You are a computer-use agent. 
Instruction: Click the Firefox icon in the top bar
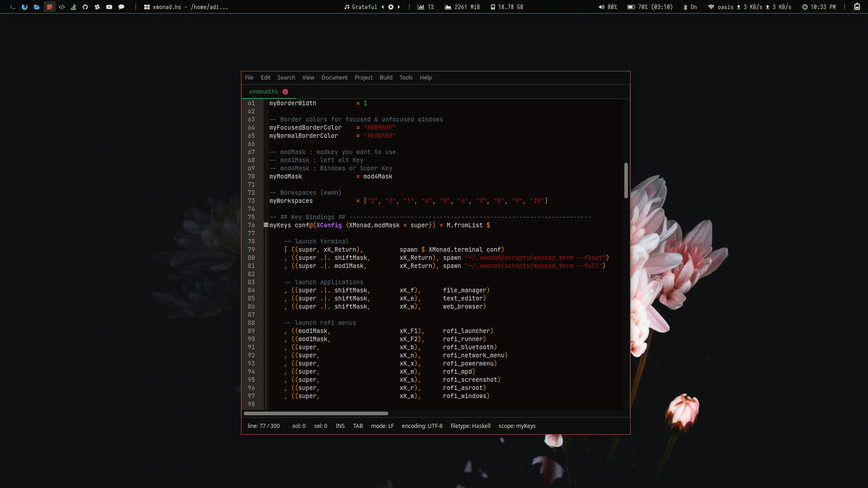click(24, 7)
